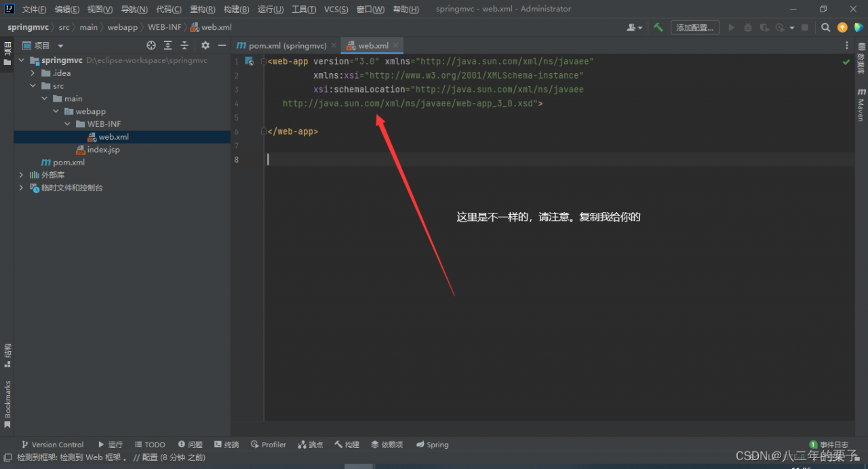
Task: Open the Profiler tool window
Action: [269, 445]
